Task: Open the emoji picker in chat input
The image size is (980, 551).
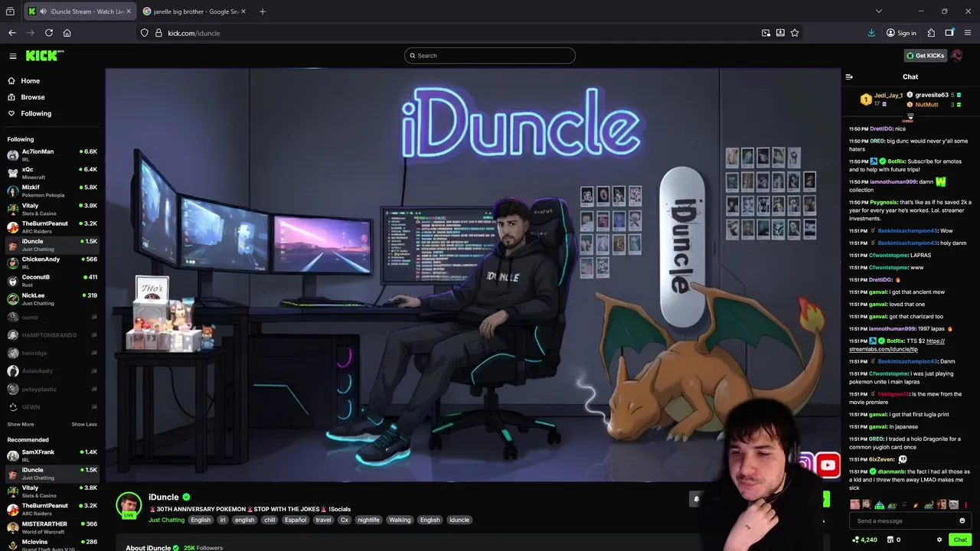Action: (x=962, y=521)
